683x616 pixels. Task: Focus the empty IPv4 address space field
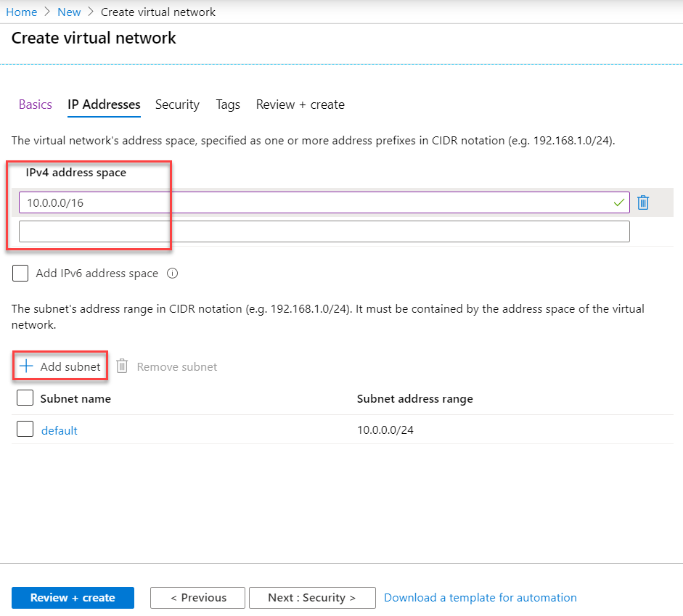[324, 231]
